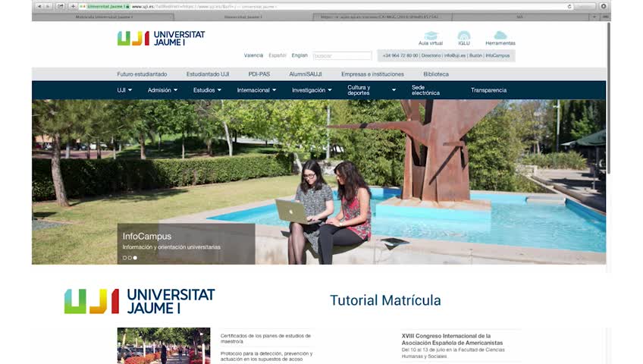
Task: Open Sede electrónica in navigation bar
Action: [x=425, y=90]
